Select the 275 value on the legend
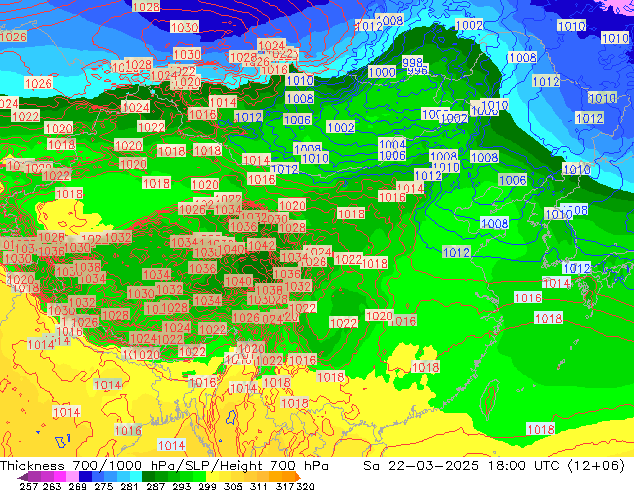Viewport: 634px width, 490px height. click(104, 486)
